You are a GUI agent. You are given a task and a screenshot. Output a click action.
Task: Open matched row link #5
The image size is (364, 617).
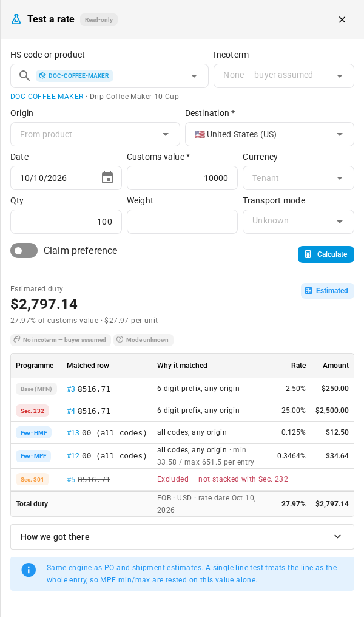(71, 479)
